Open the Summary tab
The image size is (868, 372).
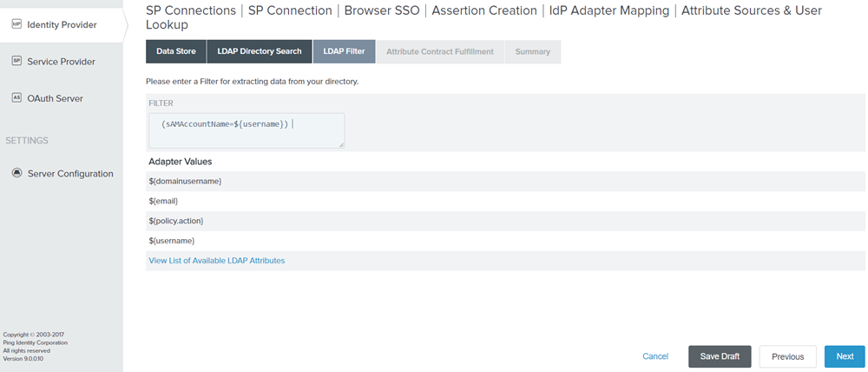pyautogui.click(x=532, y=52)
